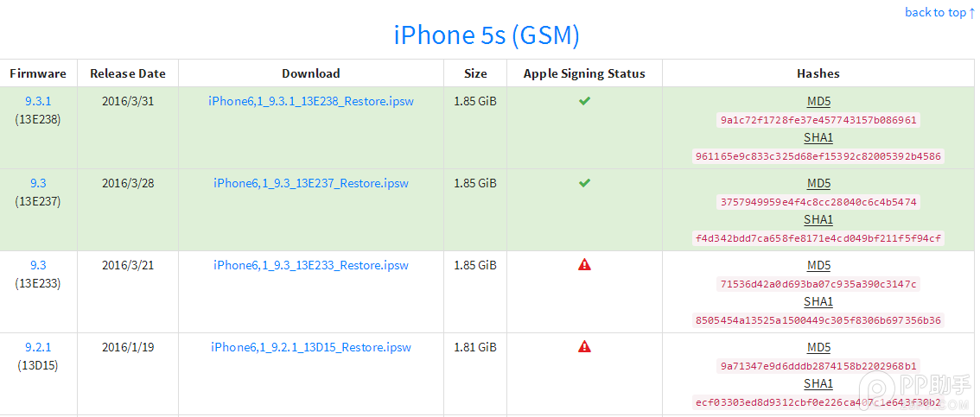Screen dimensions: 980x417
Task: Click the Firmware column header
Action: tap(38, 73)
